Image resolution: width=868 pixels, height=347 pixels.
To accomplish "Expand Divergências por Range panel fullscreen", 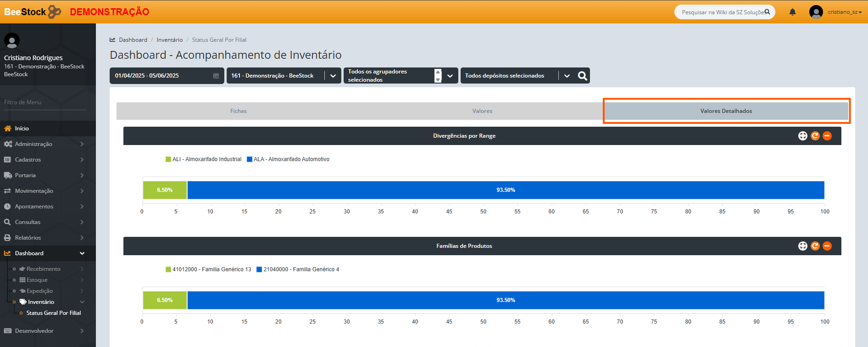I will (x=802, y=136).
